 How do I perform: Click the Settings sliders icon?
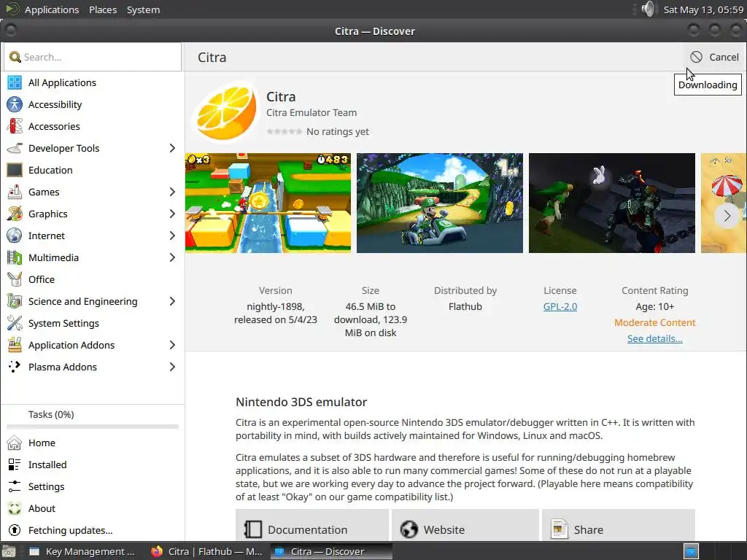15,486
